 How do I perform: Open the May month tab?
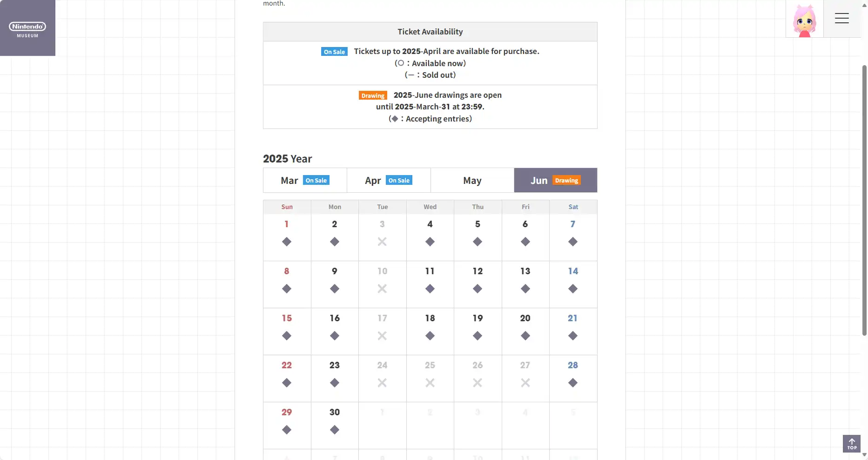click(472, 180)
